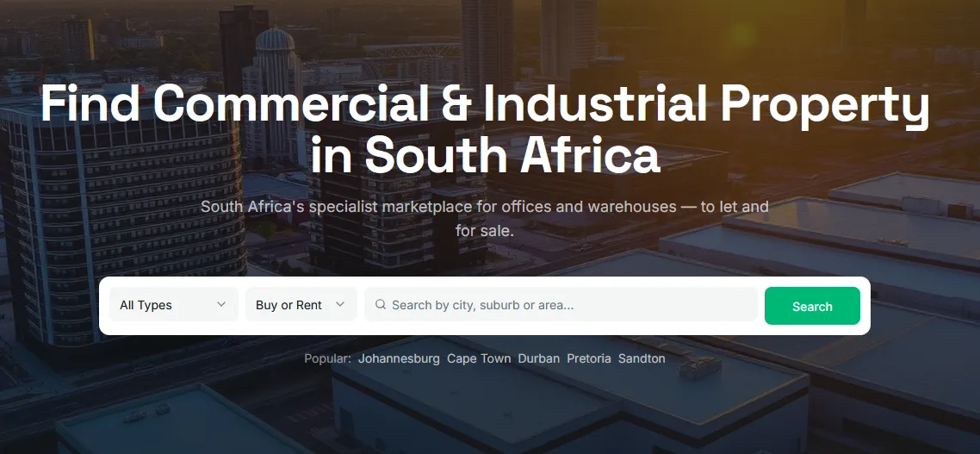
Task: Open the All Types property dropdown
Action: pos(173,305)
